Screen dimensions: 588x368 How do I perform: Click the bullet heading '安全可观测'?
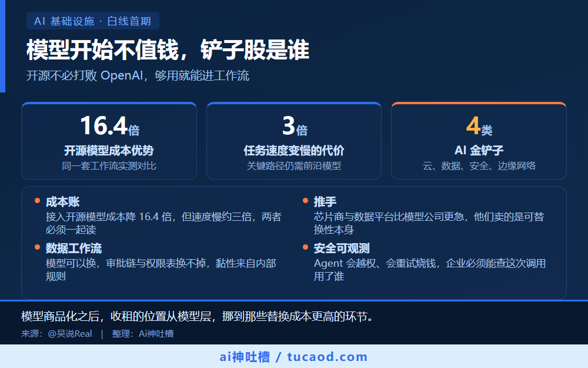pos(342,248)
